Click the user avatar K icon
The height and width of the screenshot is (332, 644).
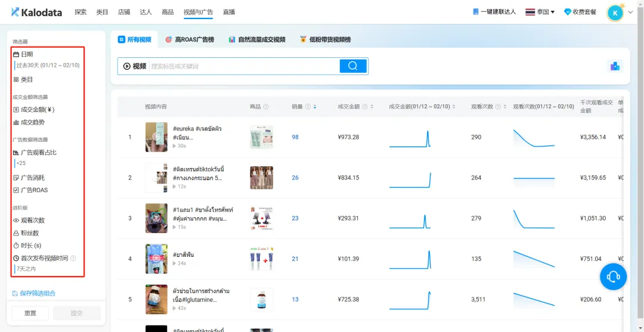[615, 13]
